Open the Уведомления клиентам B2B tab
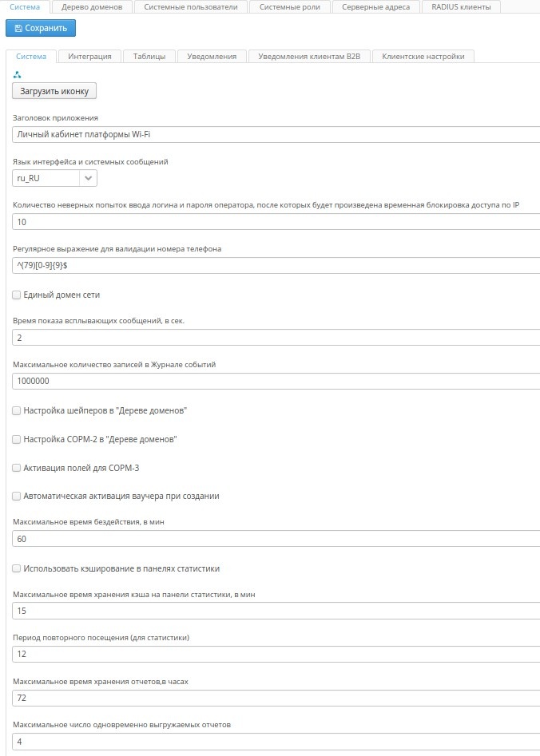 tap(309, 57)
